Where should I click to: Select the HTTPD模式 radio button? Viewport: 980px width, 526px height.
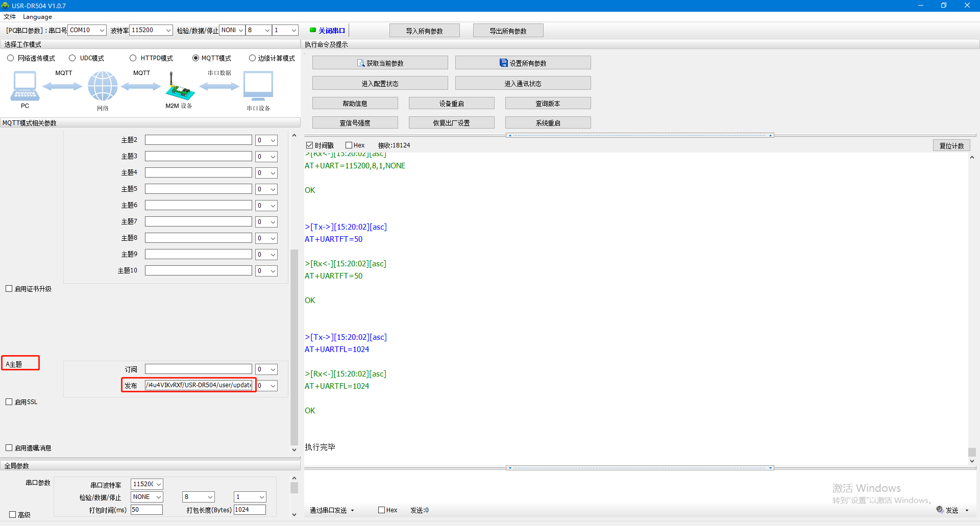pyautogui.click(x=133, y=58)
